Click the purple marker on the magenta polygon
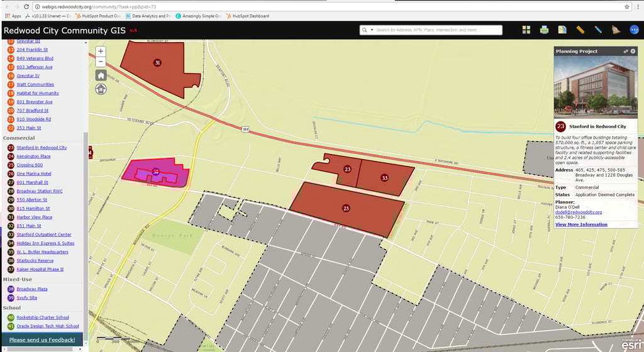The image size is (644, 352). coord(156,172)
